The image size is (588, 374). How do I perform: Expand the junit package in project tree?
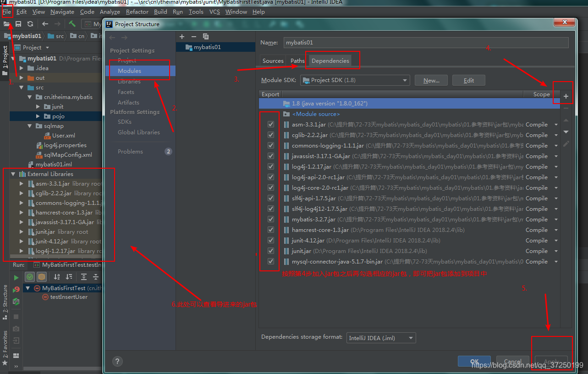coord(38,107)
